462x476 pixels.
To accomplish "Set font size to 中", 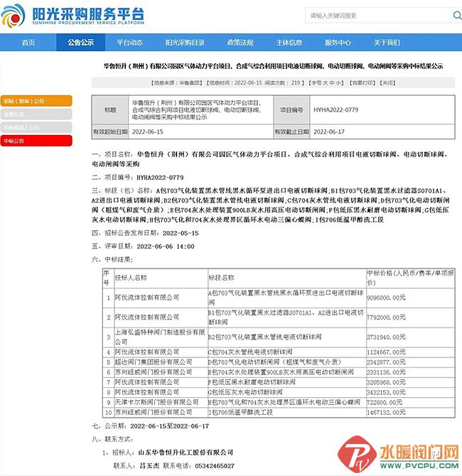I will 332,82.
